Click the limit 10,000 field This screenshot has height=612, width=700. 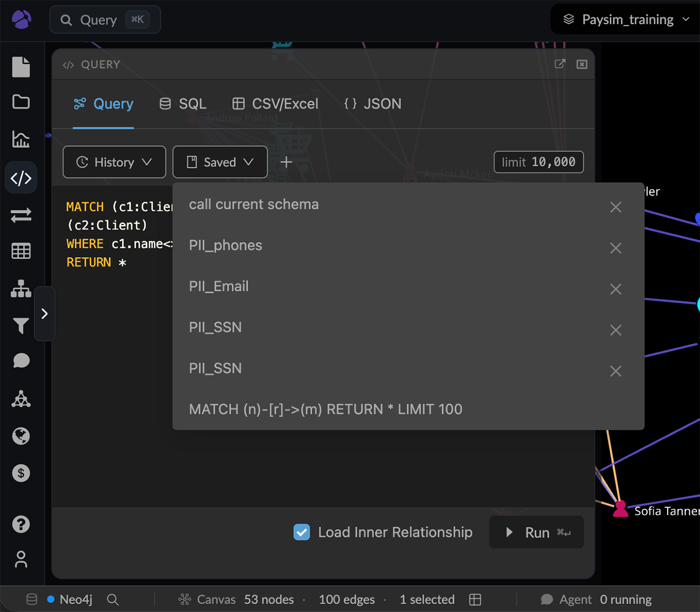tap(539, 162)
